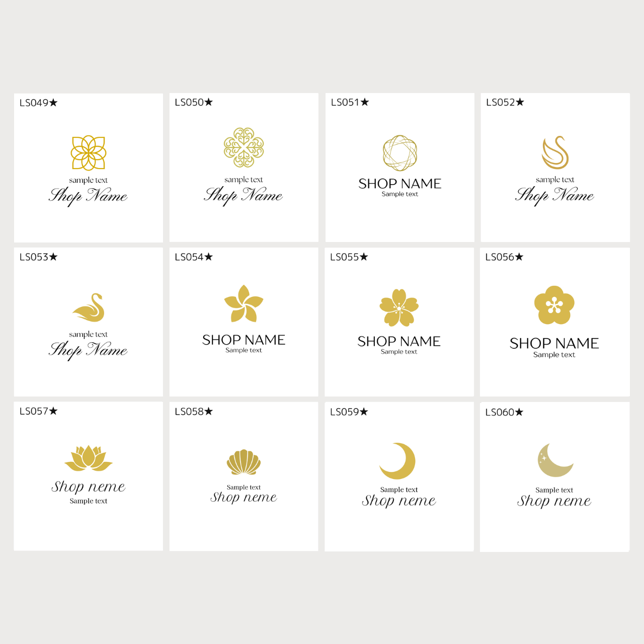This screenshot has width=644, height=644.
Task: Select the five-petal plumeria icon in LS054
Action: 244,304
